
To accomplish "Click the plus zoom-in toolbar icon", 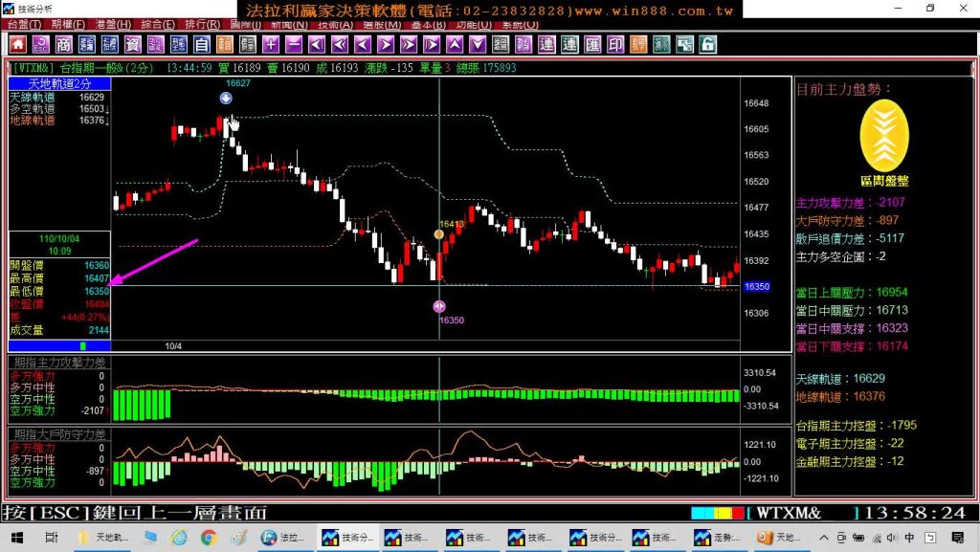I will [x=271, y=44].
